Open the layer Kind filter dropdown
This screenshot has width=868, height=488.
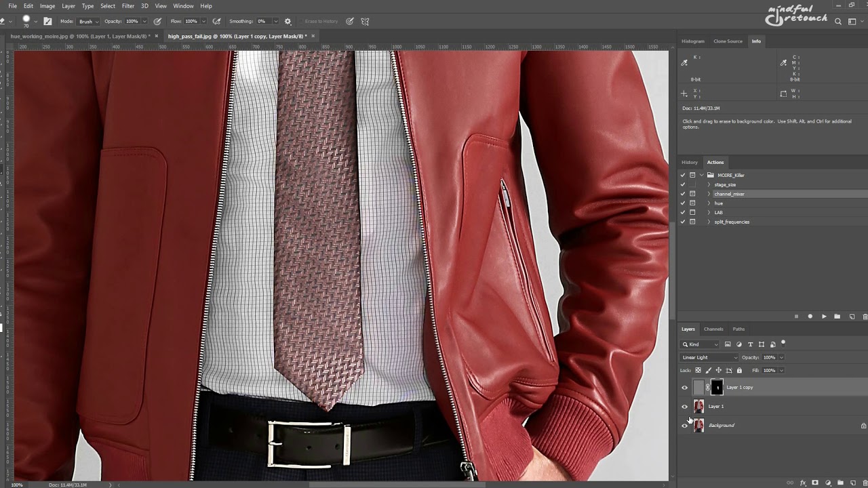701,344
